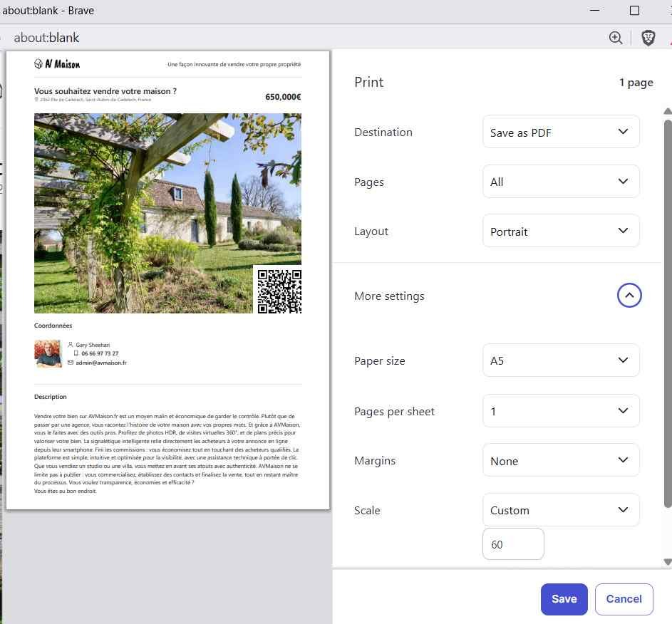This screenshot has width=672, height=624.
Task: Click the Cancel button
Action: point(624,598)
